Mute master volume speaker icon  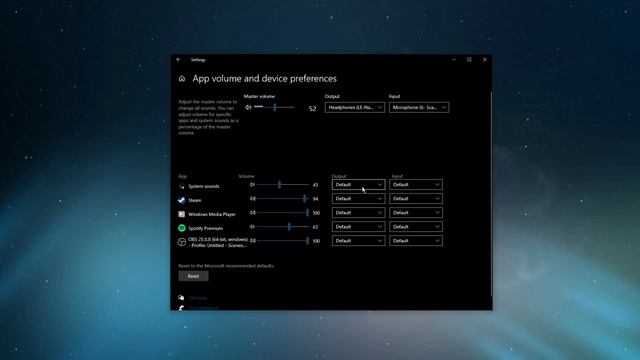click(248, 107)
